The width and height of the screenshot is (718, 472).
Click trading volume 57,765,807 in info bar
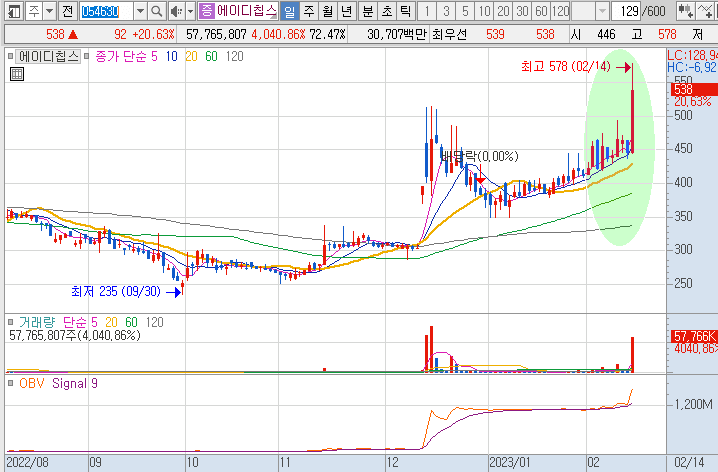tap(216, 34)
